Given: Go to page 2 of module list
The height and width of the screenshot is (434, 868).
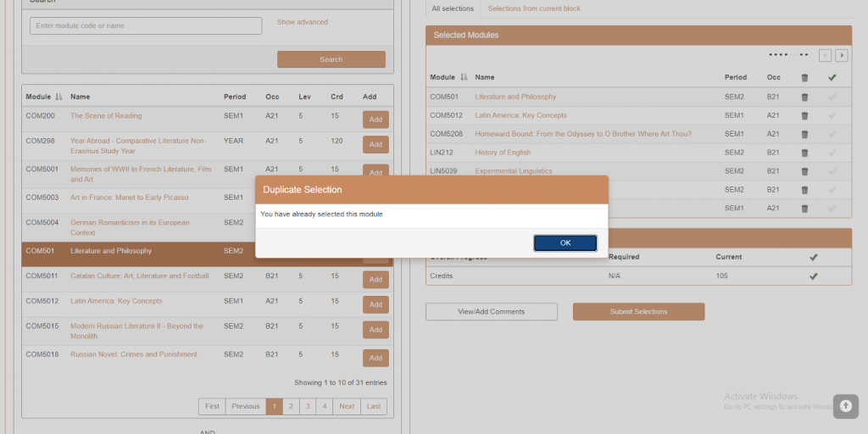Looking at the screenshot, I should coord(291,406).
